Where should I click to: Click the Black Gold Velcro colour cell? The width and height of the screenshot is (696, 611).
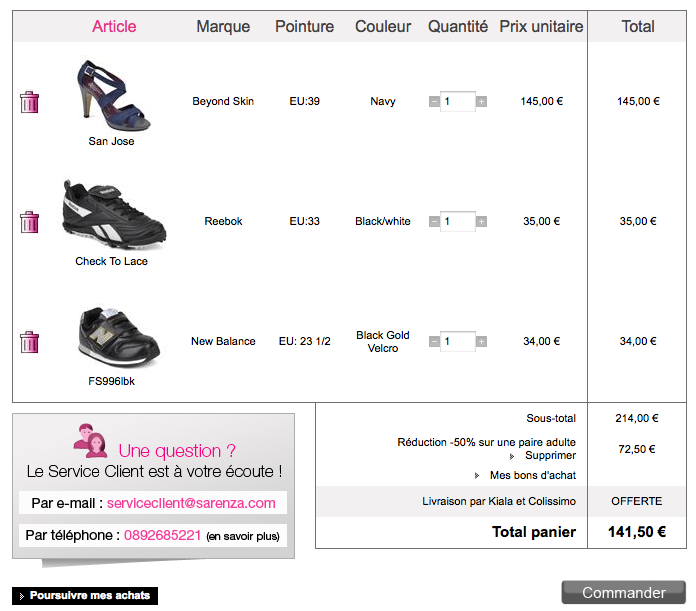383,341
